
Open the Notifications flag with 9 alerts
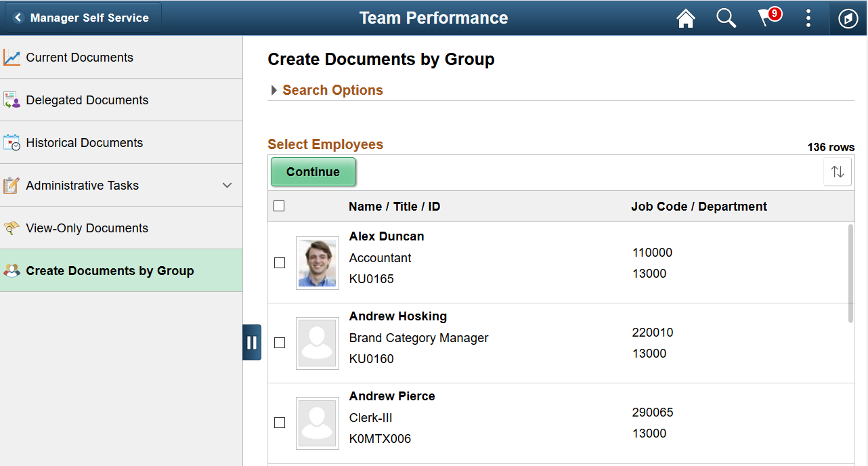pyautogui.click(x=769, y=17)
